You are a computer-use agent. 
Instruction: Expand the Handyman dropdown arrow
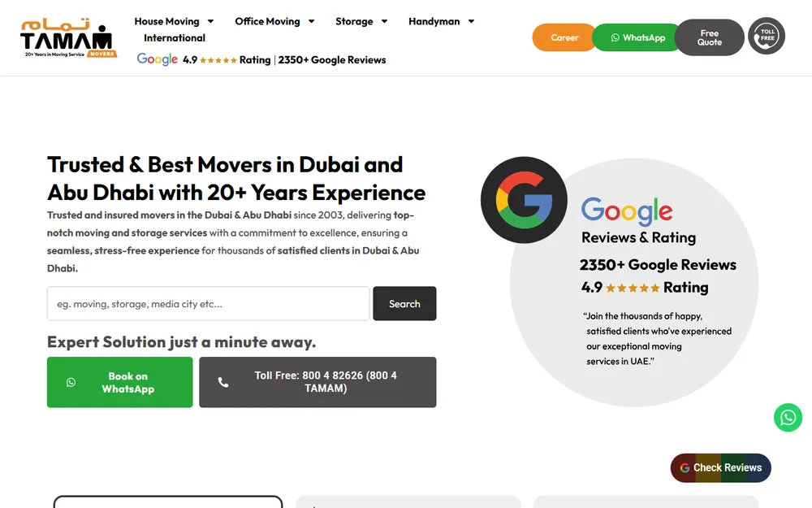(471, 21)
